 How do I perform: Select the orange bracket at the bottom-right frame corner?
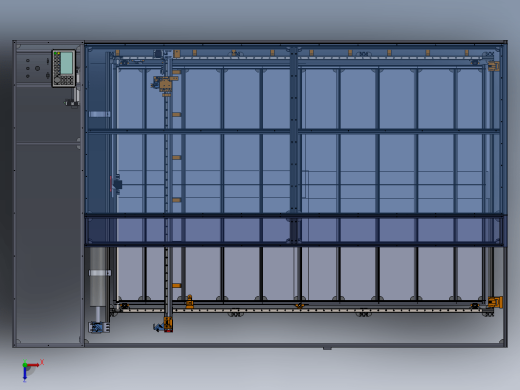495,302
